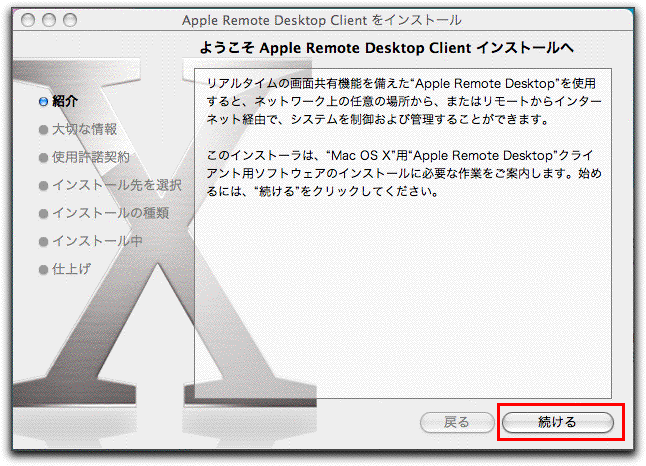Click the window title Apple Remote Desktop Client をインストール
Screen dimensions: 646x466
pyautogui.click(x=322, y=20)
